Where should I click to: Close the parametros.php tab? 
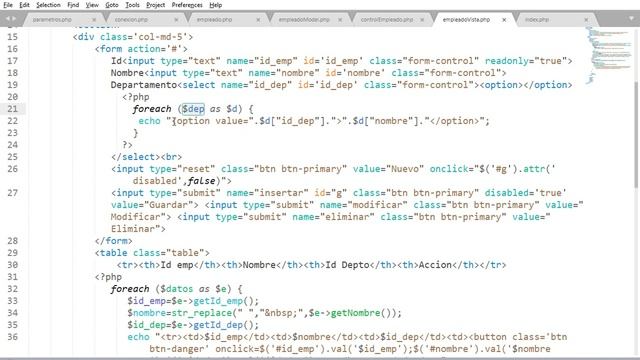pos(94,20)
